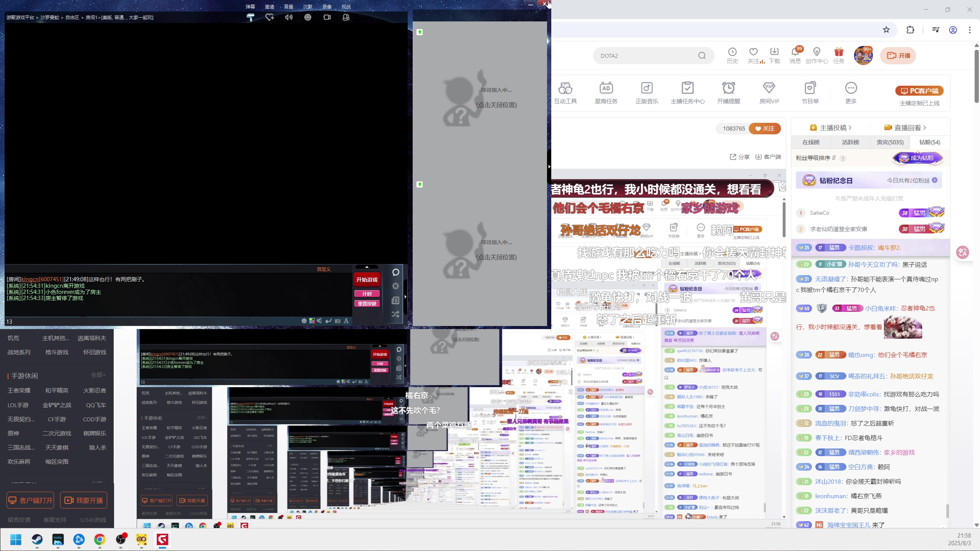
Task: Open 互动工具 in streamer toolbar
Action: click(565, 93)
